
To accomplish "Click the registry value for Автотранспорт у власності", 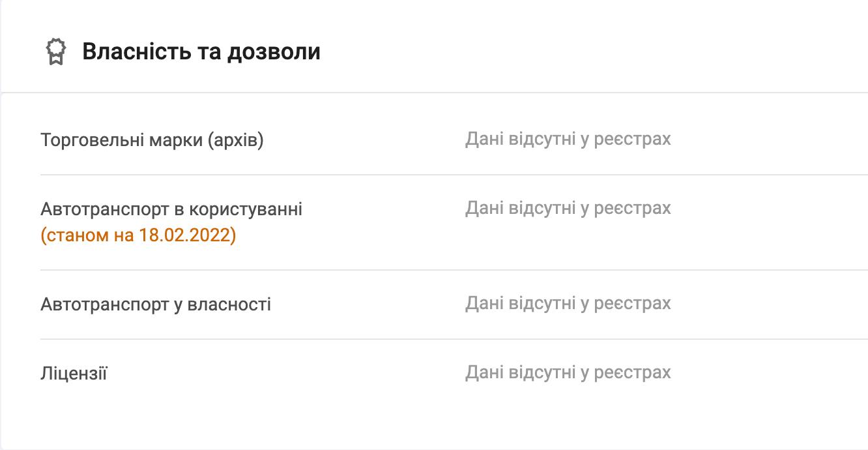I will coord(568,303).
